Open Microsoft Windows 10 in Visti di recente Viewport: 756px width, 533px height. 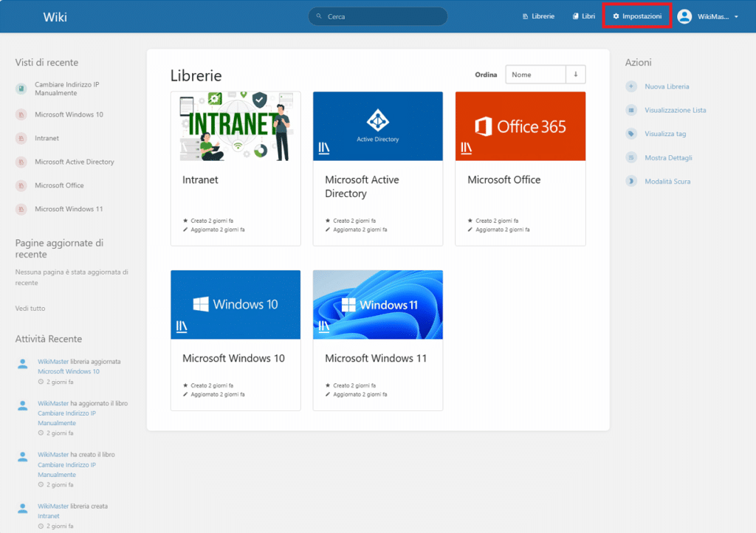tap(69, 114)
